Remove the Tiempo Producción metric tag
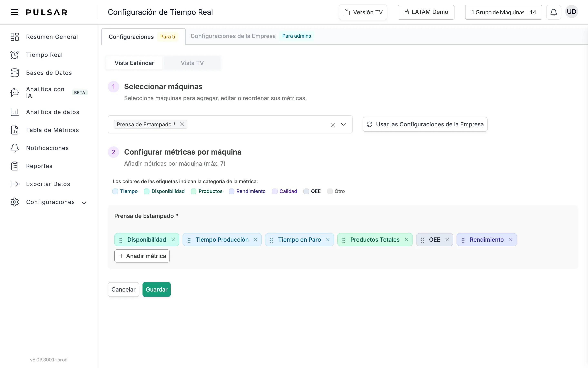The height and width of the screenshot is (368, 588). 256,240
